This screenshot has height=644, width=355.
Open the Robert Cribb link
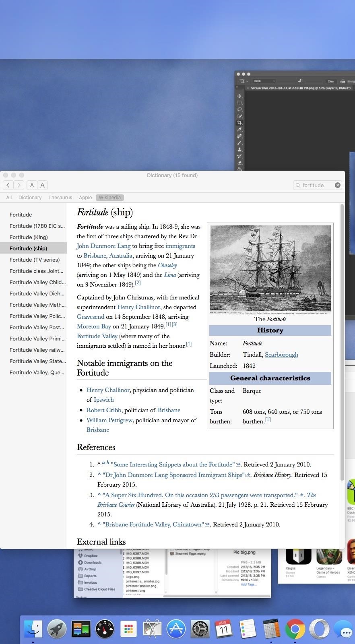(x=104, y=410)
